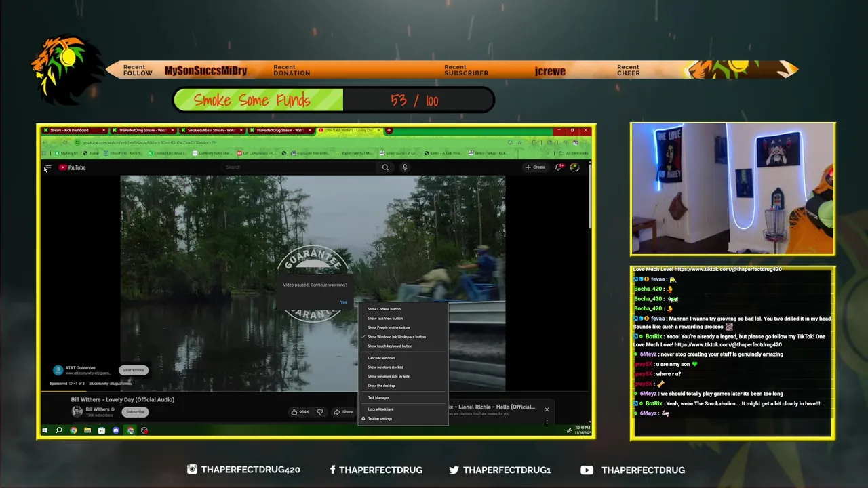The height and width of the screenshot is (488, 868).
Task: Close the Lionel Richie mix panel
Action: (547, 409)
